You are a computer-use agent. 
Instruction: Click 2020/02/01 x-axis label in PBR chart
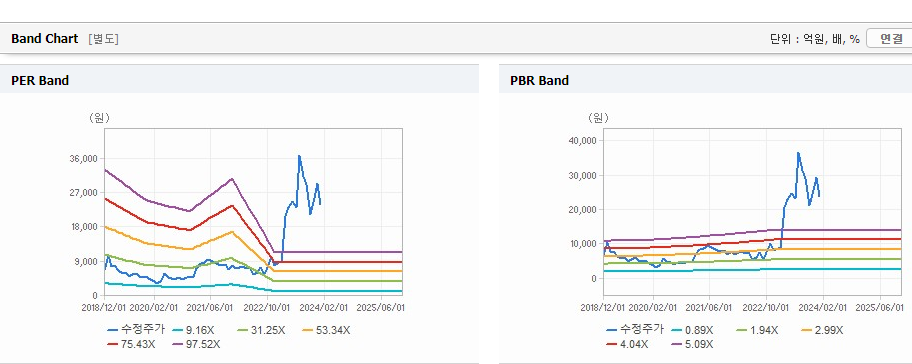653,308
